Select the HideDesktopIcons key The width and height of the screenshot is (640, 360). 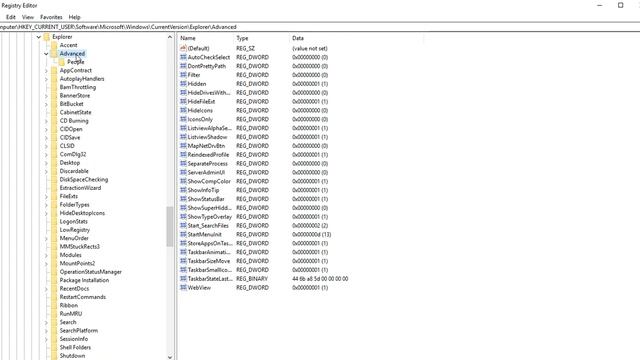[82, 213]
